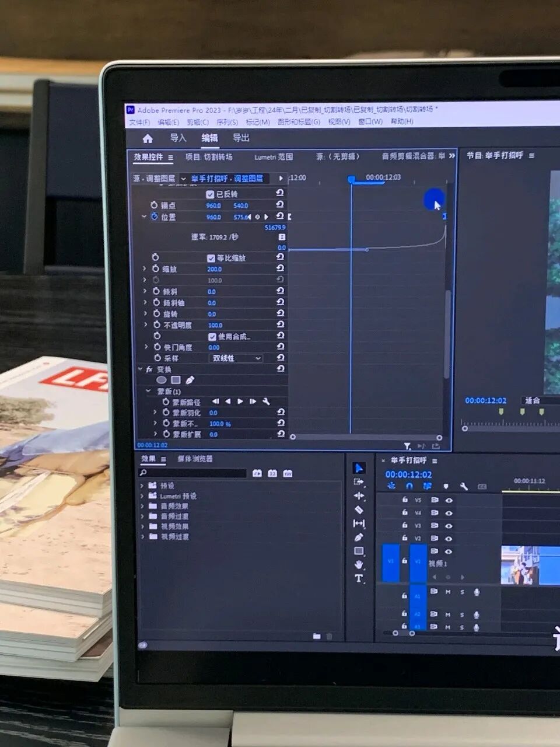Expand the 预设 folder in the Effects panel

point(142,486)
